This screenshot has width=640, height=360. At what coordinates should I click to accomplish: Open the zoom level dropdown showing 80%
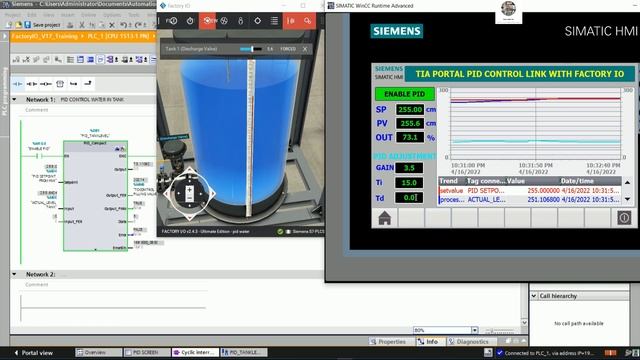[x=474, y=330]
